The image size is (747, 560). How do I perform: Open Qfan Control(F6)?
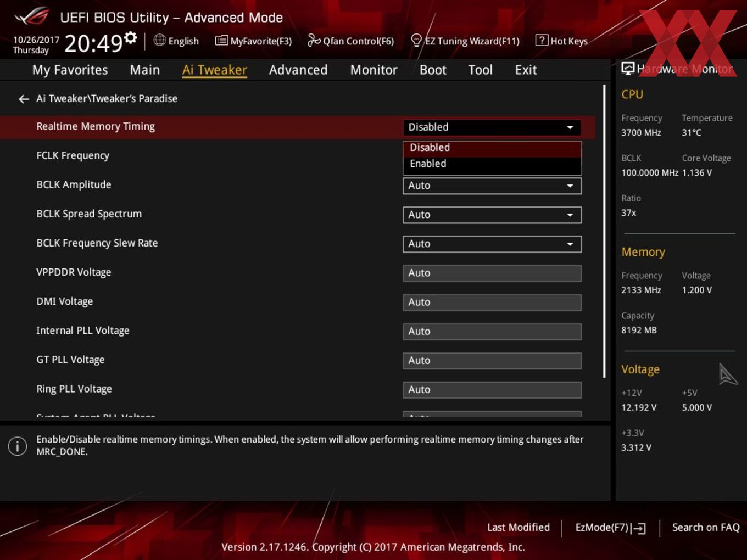pos(350,41)
